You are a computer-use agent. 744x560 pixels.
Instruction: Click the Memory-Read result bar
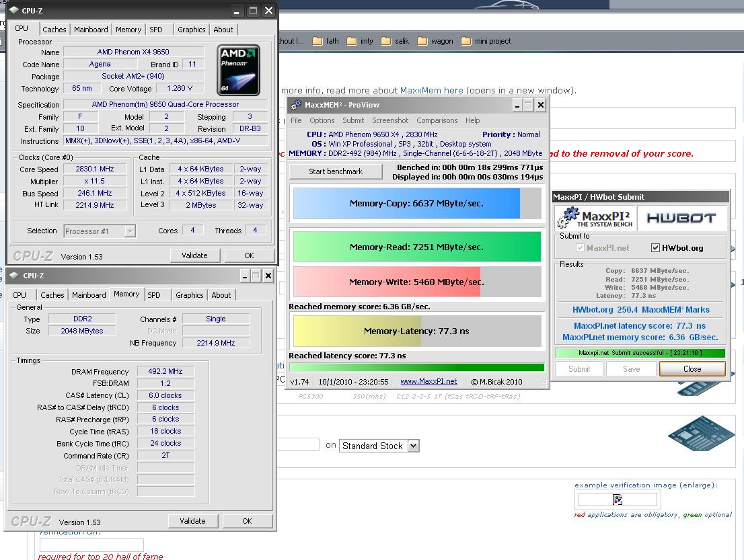coord(417,247)
